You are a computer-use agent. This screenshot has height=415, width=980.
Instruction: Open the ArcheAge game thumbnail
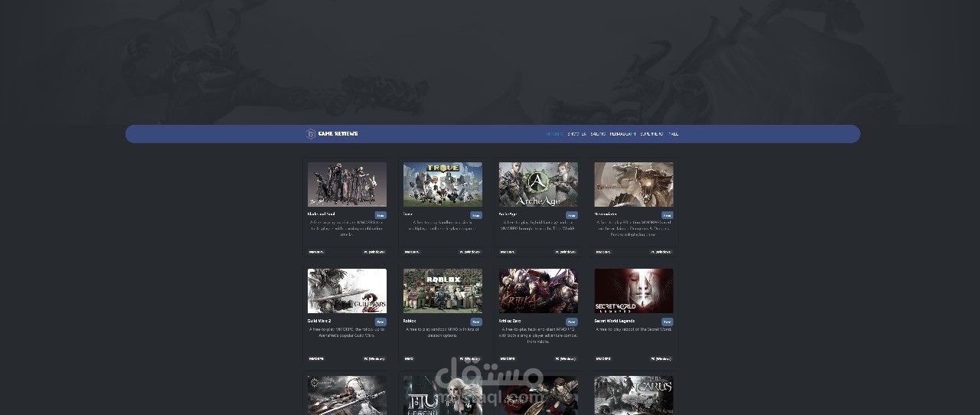pyautogui.click(x=538, y=184)
